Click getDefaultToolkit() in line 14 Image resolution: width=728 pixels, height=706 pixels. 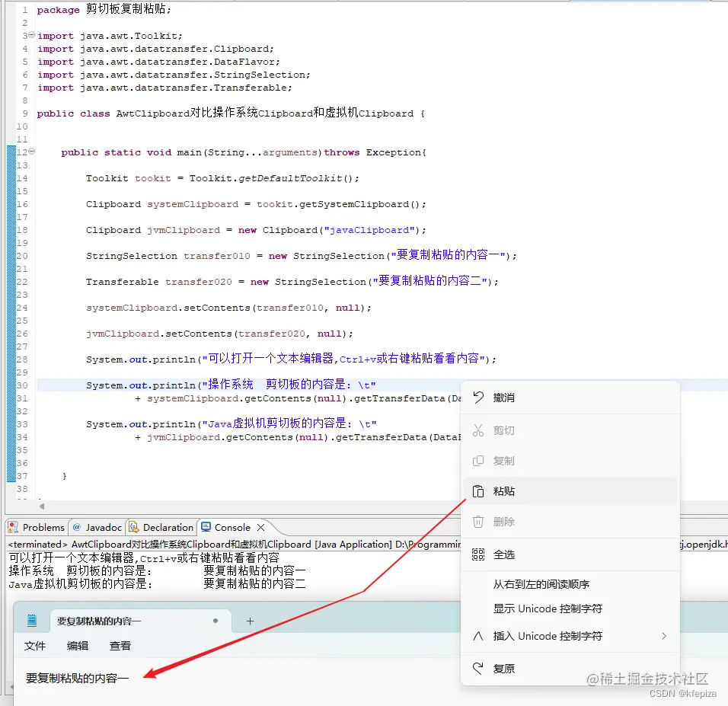click(295, 178)
